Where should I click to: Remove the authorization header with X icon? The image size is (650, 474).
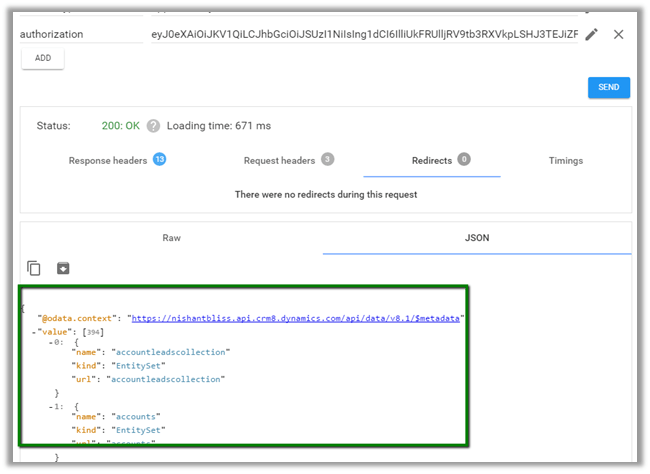point(618,34)
